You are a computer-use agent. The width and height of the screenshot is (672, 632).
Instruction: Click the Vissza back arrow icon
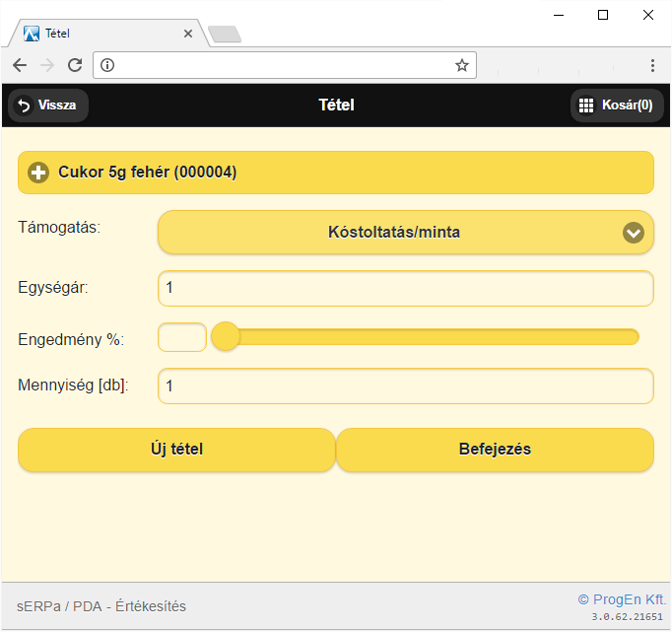pyautogui.click(x=24, y=105)
